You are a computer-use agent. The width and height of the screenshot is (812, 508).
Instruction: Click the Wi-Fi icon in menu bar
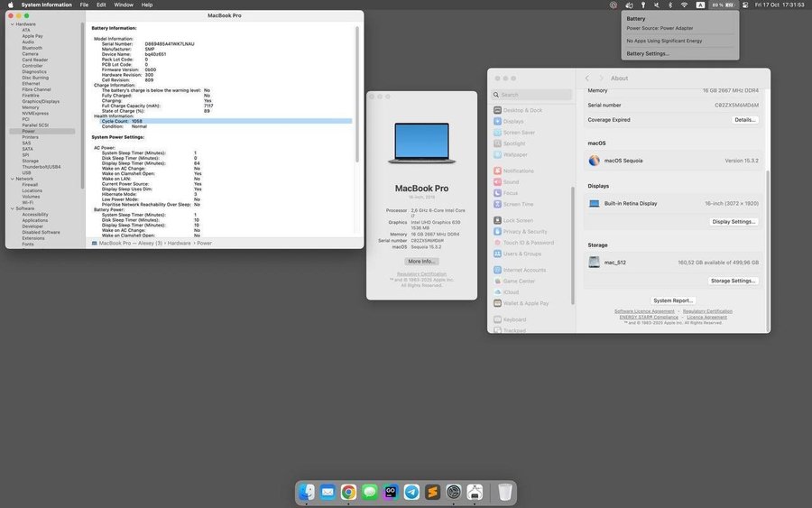(x=684, y=5)
